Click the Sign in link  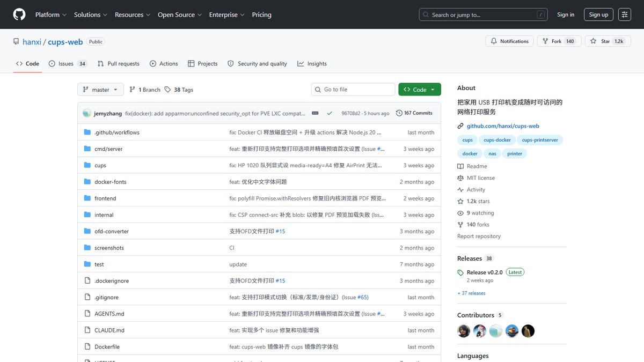pos(566,14)
